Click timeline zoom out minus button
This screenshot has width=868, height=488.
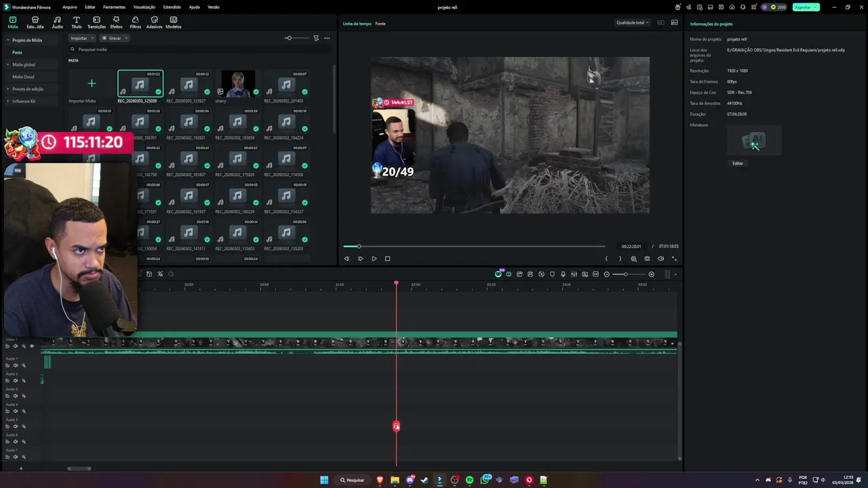[x=606, y=274]
